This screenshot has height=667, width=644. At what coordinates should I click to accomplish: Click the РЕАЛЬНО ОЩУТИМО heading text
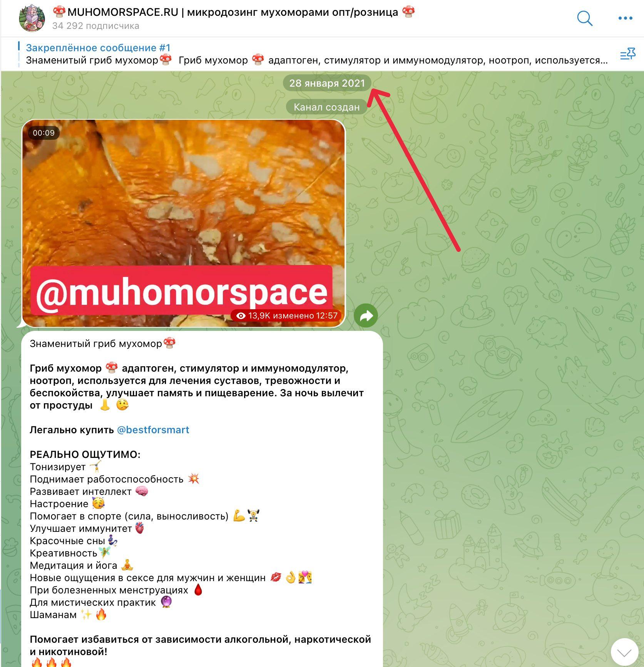point(85,454)
